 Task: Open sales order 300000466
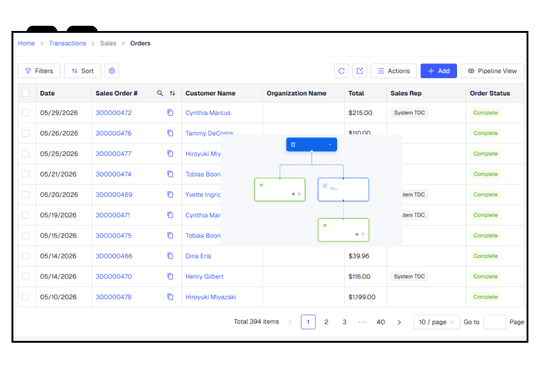click(114, 256)
